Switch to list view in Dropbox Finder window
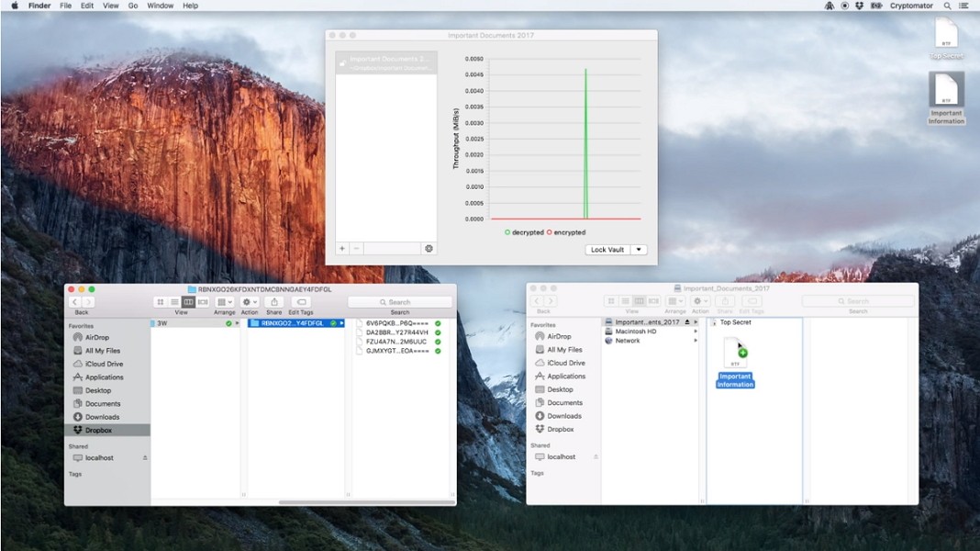Image resolution: width=980 pixels, height=551 pixels. tap(174, 302)
